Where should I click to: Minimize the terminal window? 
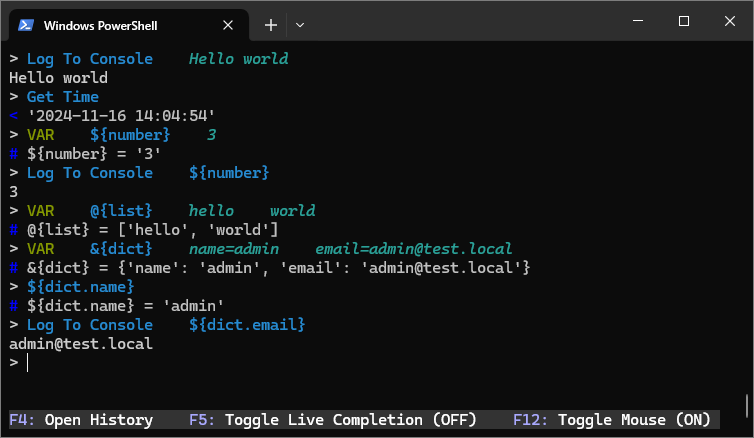coord(638,21)
